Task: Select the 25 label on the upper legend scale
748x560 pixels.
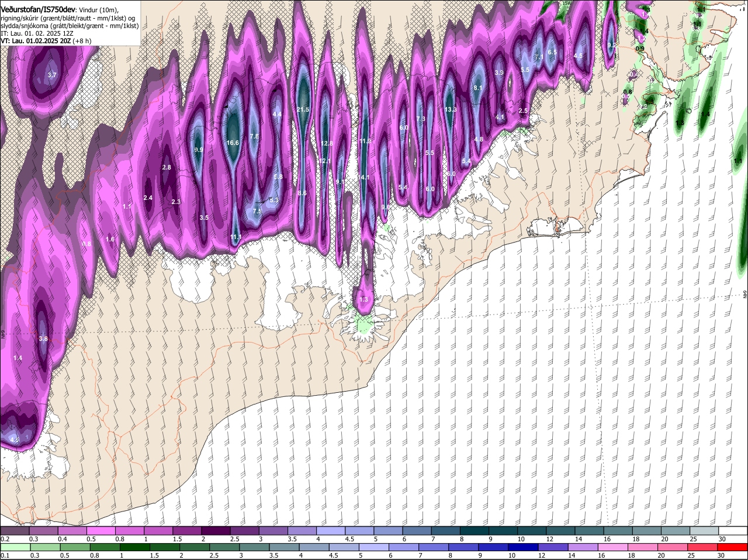Action: pos(694,539)
